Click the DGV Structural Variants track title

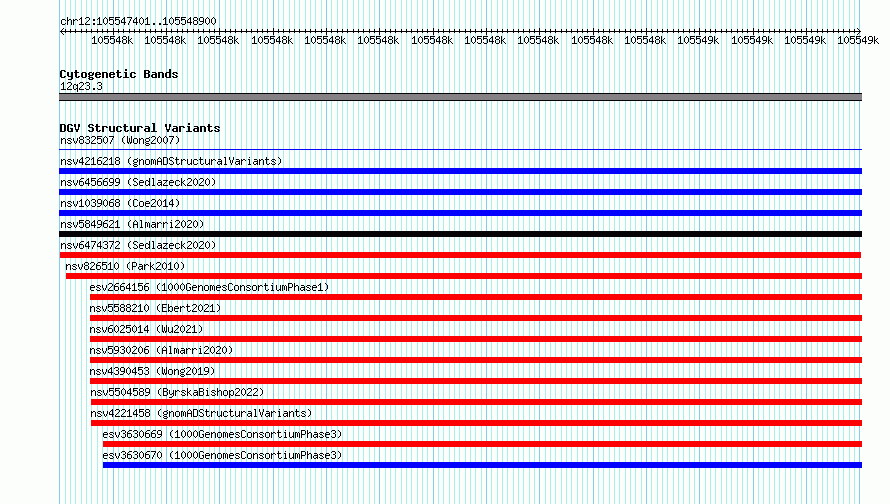[x=140, y=128]
